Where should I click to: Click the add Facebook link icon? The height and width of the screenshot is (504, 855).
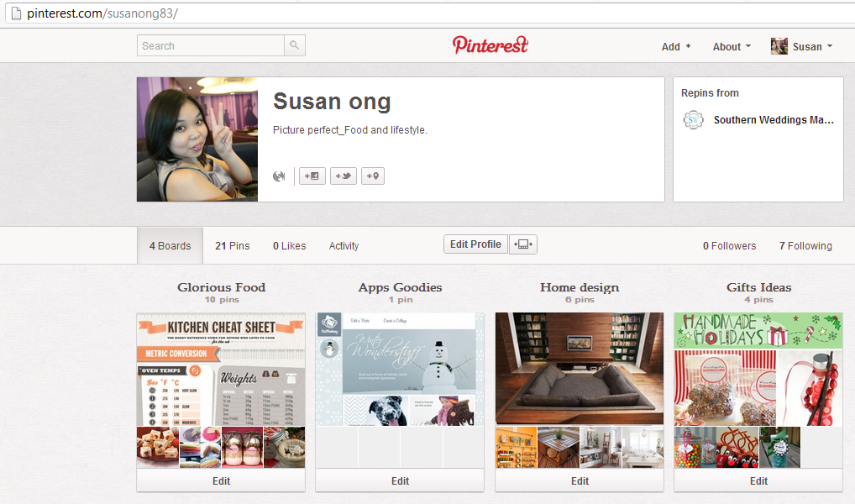point(312,176)
